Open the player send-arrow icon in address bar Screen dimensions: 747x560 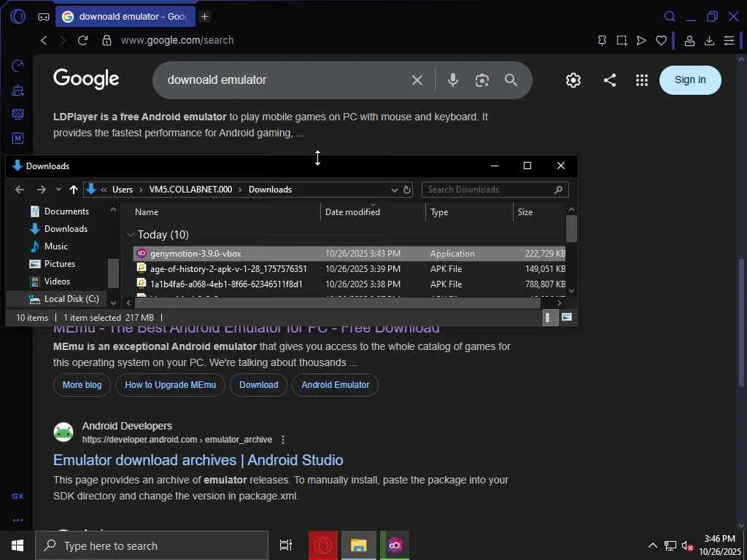pyautogui.click(x=641, y=41)
